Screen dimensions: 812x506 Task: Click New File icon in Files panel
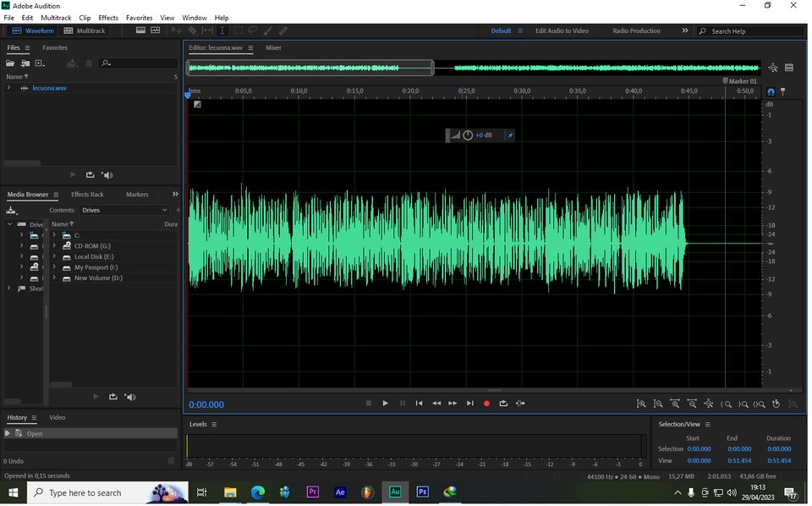pos(40,63)
